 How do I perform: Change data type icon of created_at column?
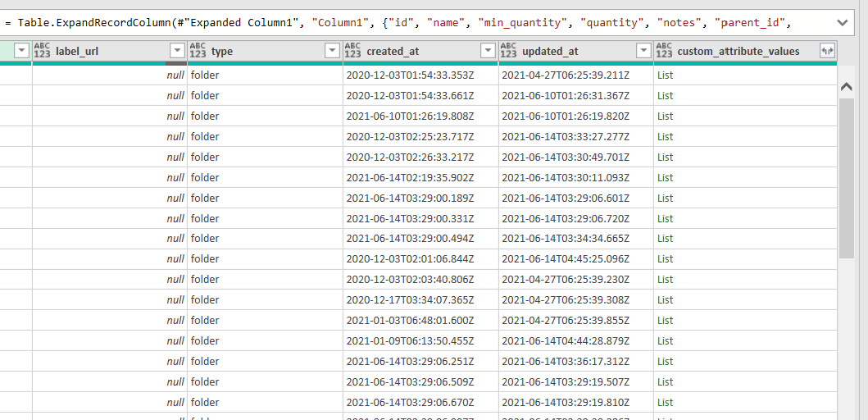pos(352,51)
